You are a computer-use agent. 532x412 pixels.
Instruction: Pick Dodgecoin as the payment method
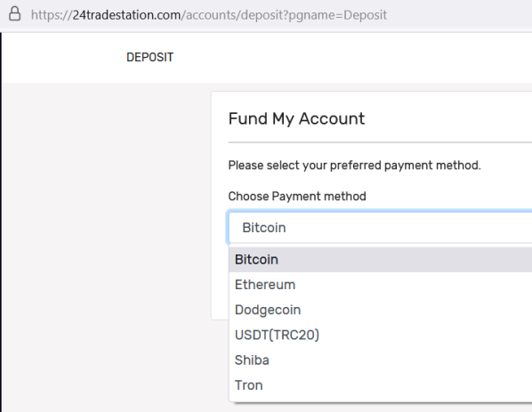381,310
